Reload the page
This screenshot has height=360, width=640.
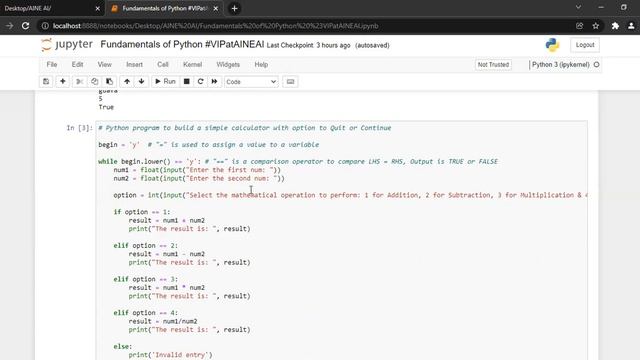25,26
